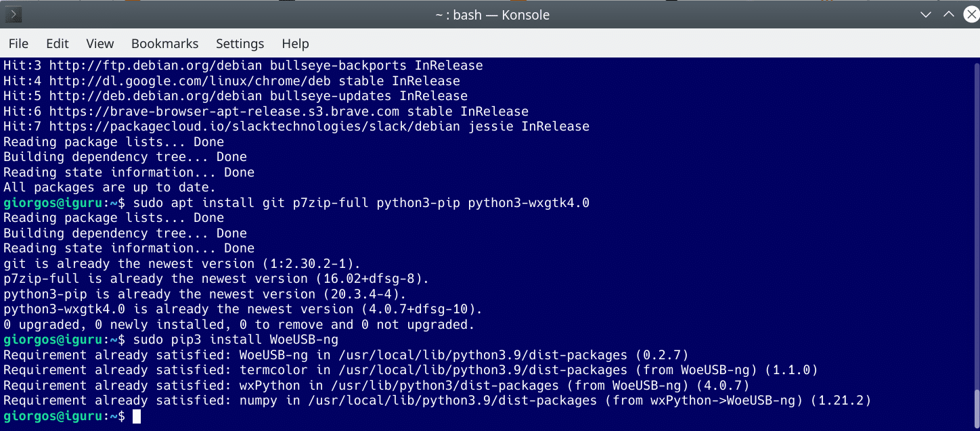Open the Edit menu

[x=58, y=43]
